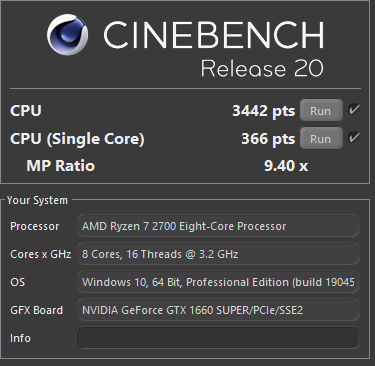Screen dimensions: 375x366
Task: Click inside the empty Info field
Action: 218,338
